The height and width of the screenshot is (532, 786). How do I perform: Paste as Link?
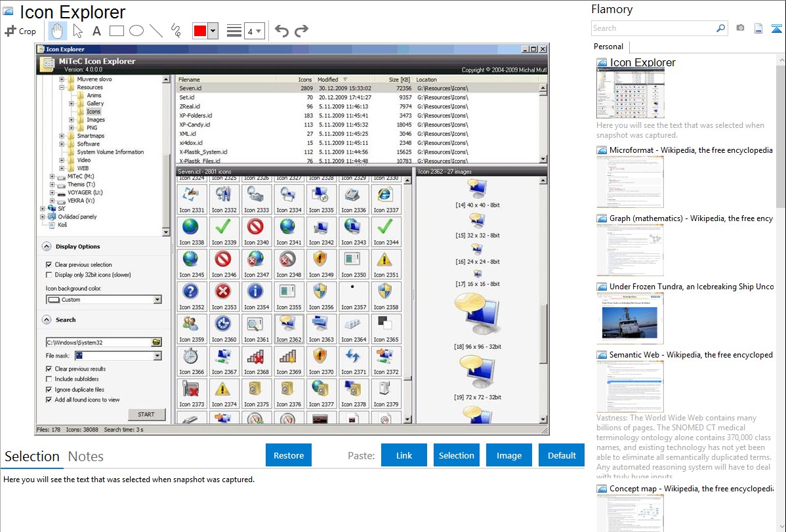404,455
